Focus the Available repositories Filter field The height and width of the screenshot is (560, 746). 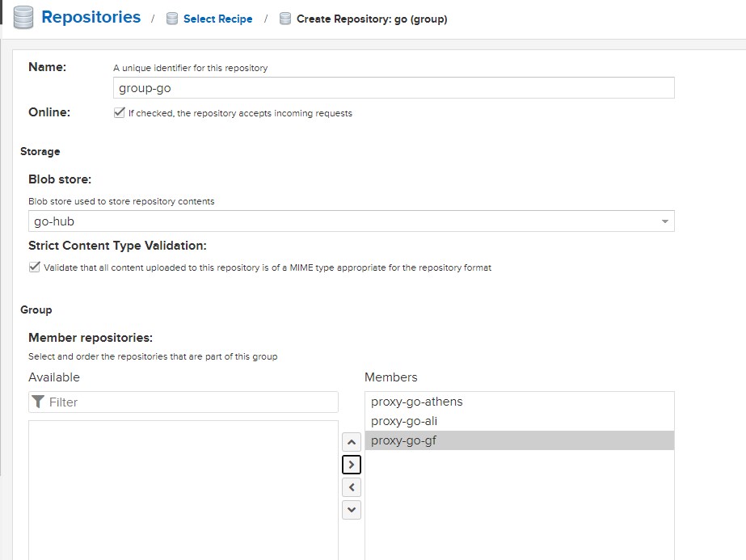[190, 402]
